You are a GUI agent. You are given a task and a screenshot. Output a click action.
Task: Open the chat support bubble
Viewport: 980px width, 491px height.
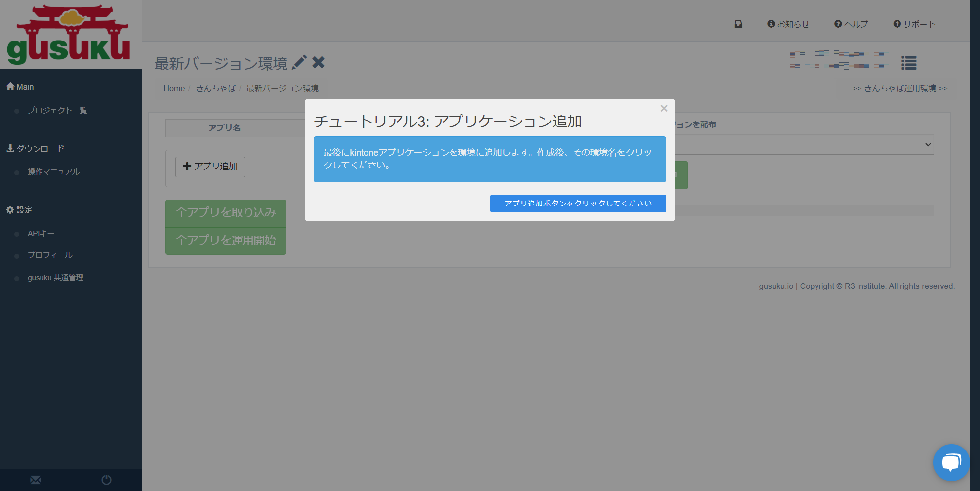(x=951, y=462)
